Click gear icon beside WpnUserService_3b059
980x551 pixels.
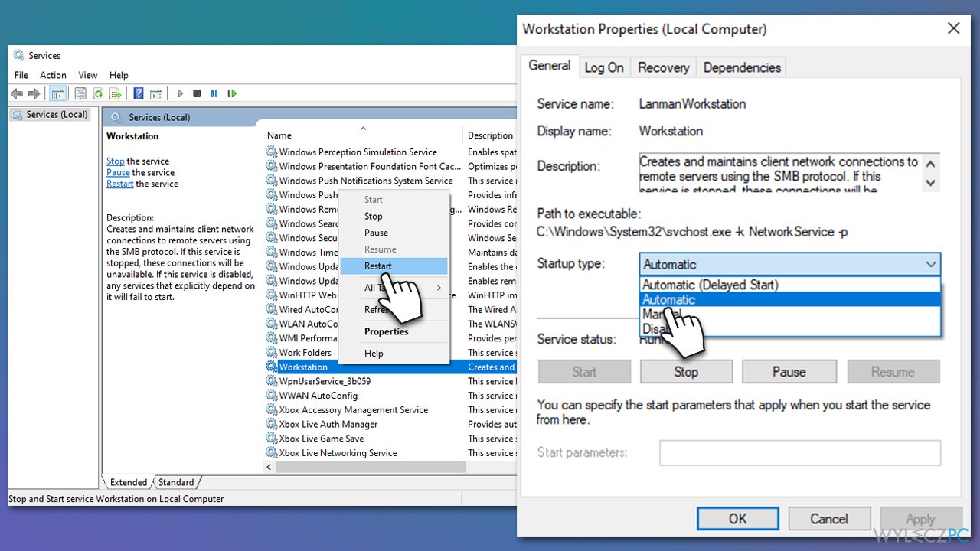click(272, 381)
